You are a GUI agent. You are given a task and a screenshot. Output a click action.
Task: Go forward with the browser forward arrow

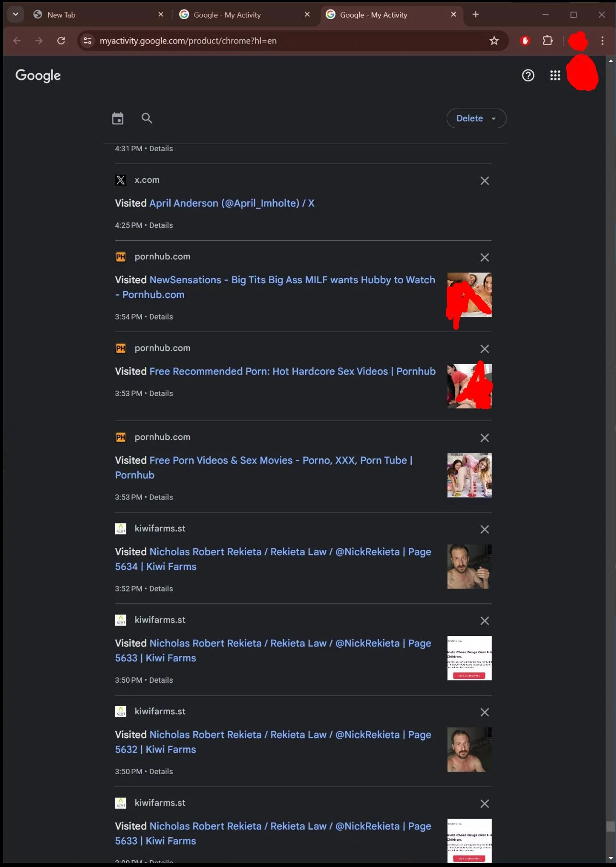[x=39, y=41]
